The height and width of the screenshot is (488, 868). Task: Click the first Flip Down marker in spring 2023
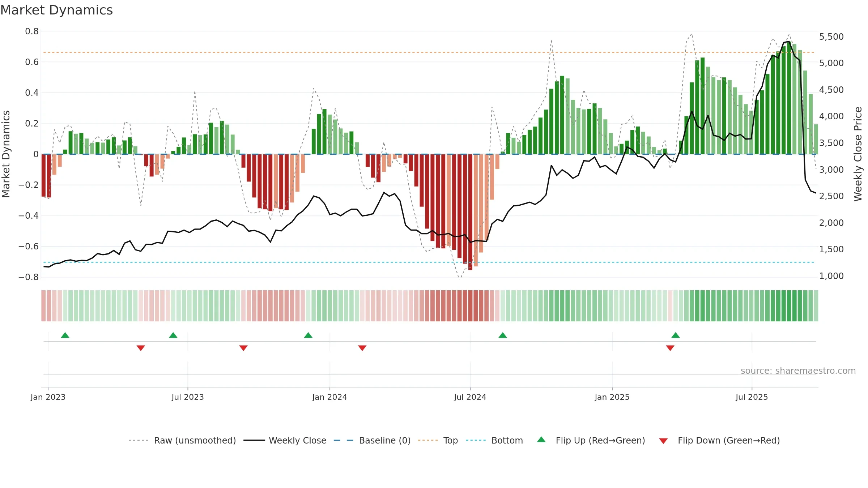tap(141, 348)
